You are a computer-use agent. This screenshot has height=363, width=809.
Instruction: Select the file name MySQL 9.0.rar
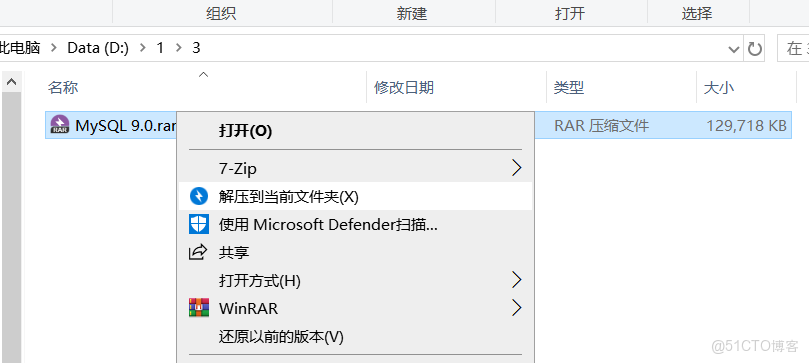coord(126,125)
